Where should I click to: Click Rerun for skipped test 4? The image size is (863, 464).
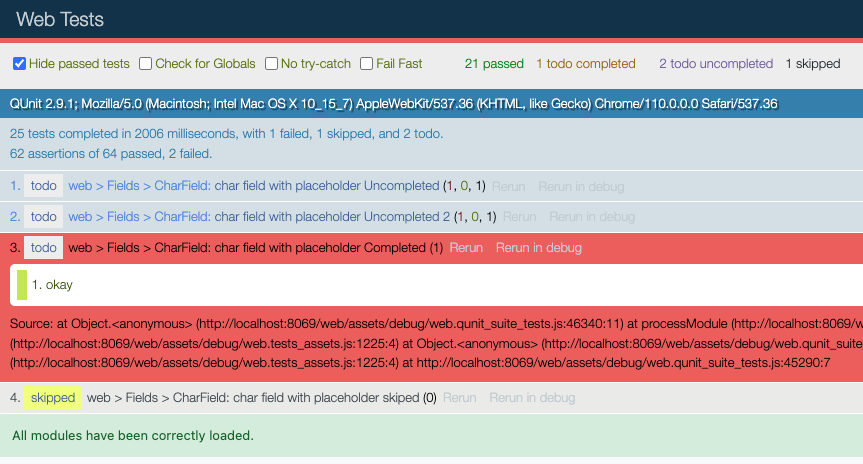(460, 397)
